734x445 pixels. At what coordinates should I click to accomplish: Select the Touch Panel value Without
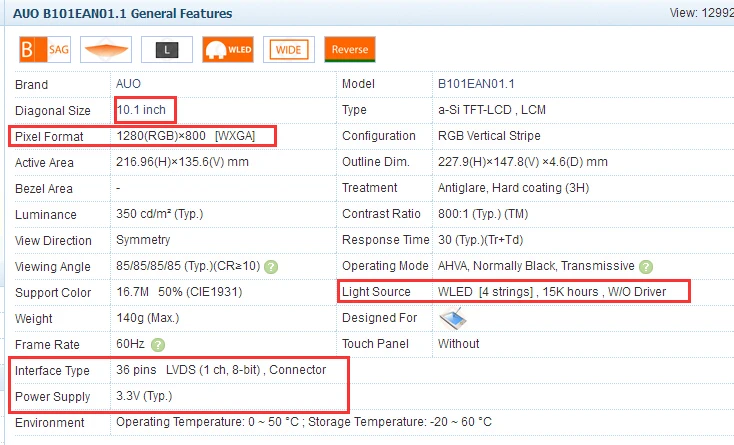click(458, 344)
